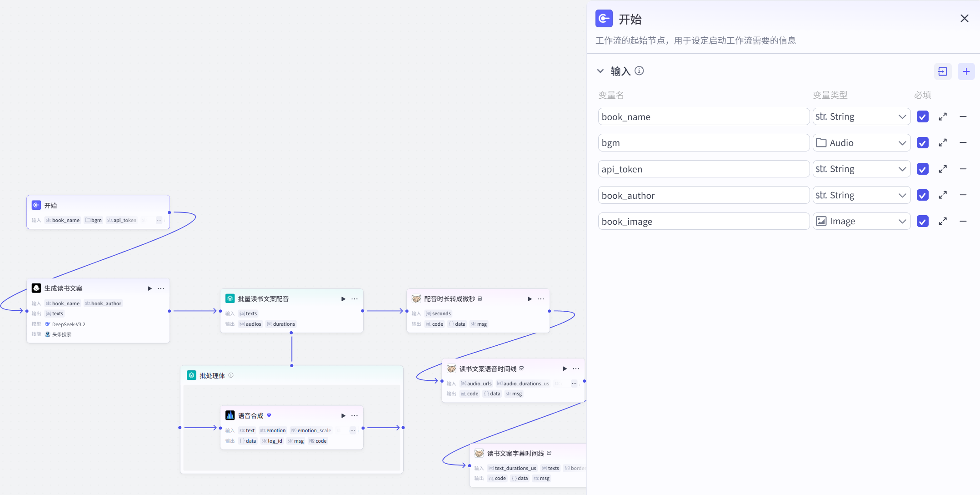Expand the api_token variable details

(943, 169)
